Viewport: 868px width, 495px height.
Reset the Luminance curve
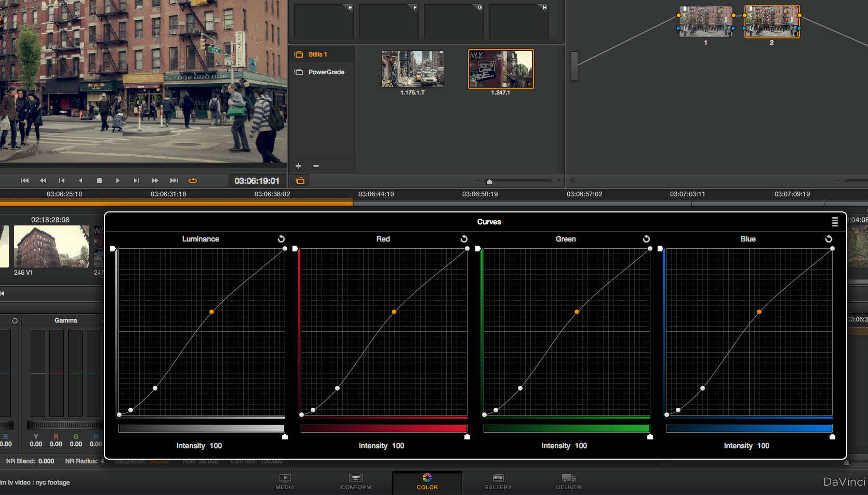(x=281, y=239)
